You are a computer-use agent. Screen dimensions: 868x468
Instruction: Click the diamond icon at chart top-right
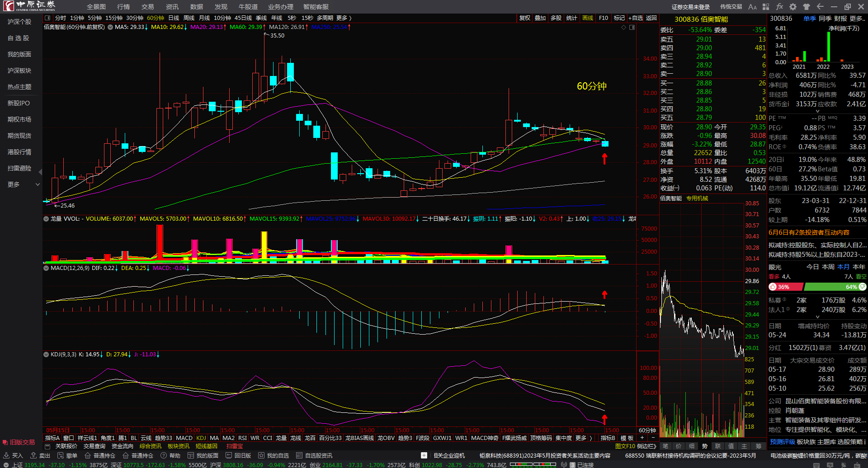[x=624, y=27]
